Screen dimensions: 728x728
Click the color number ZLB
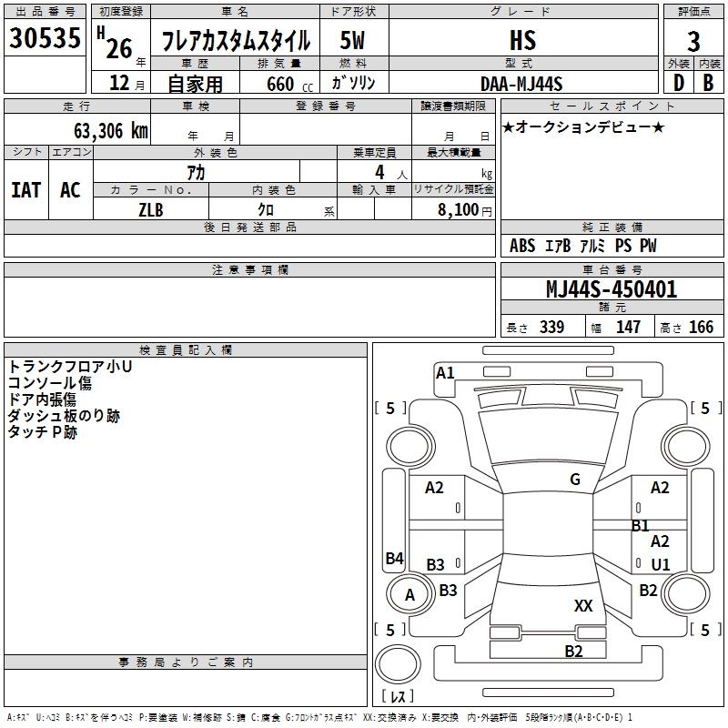tap(151, 210)
